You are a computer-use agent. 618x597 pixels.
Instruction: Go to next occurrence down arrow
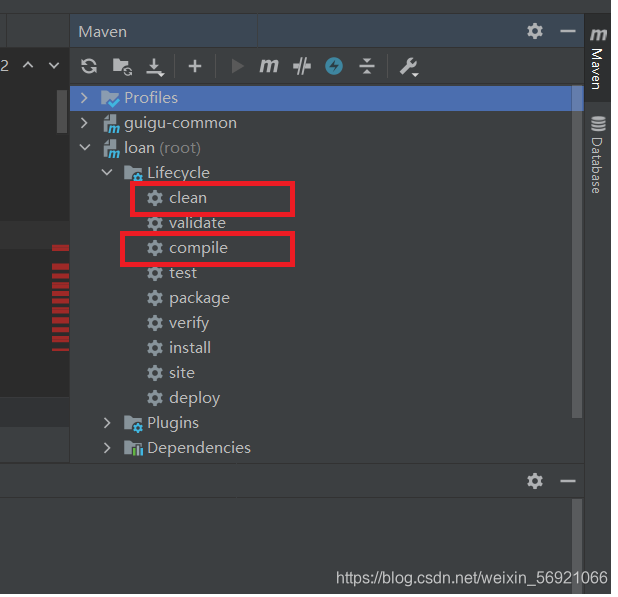click(x=54, y=65)
